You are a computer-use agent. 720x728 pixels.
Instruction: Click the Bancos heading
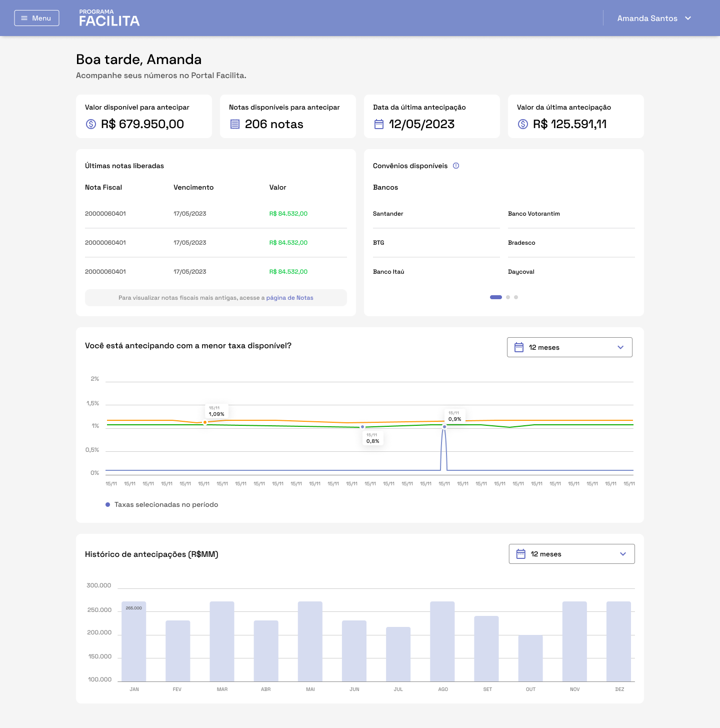pyautogui.click(x=385, y=187)
